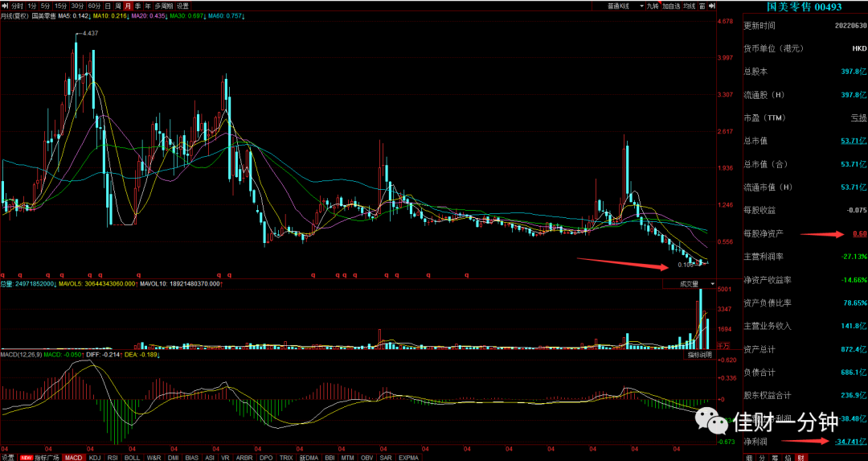This screenshot has width=868, height=461.
Task: Open the 多周期 multi-period view
Action: point(164,6)
